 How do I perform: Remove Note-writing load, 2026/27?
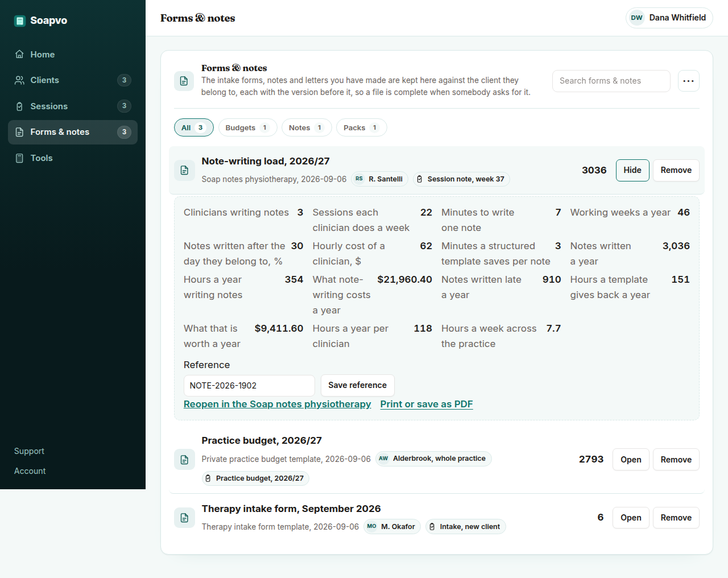[x=676, y=170]
